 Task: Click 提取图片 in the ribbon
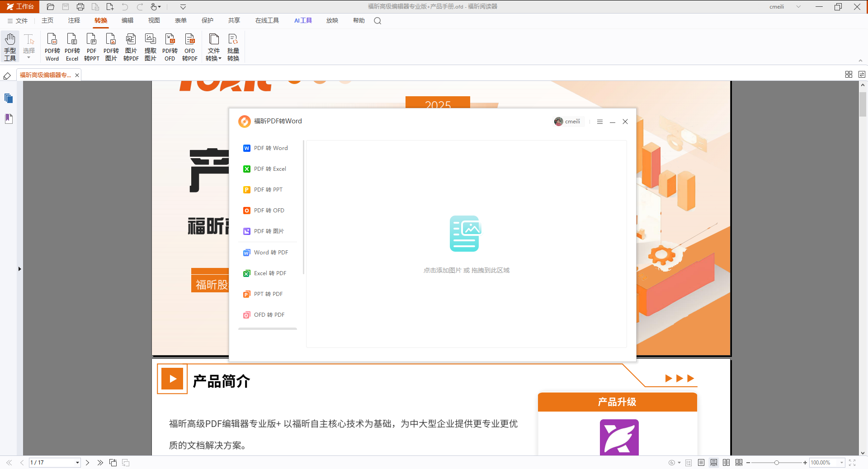tap(150, 47)
